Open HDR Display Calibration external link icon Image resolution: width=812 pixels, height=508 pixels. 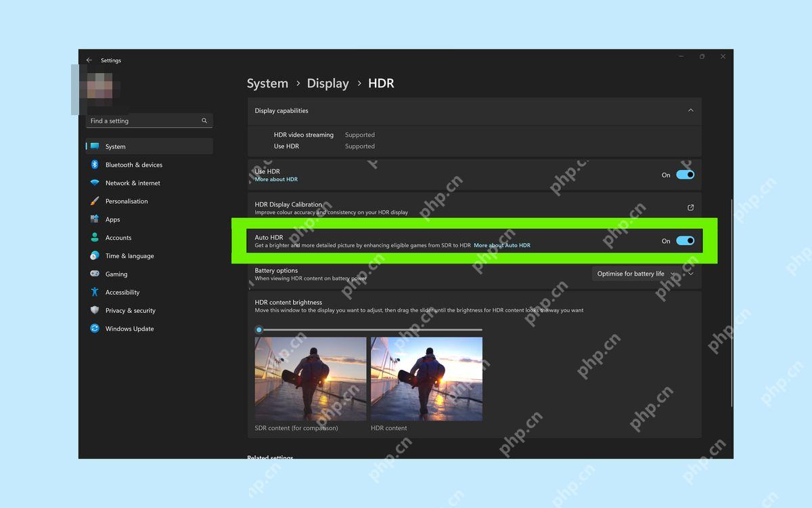690,207
